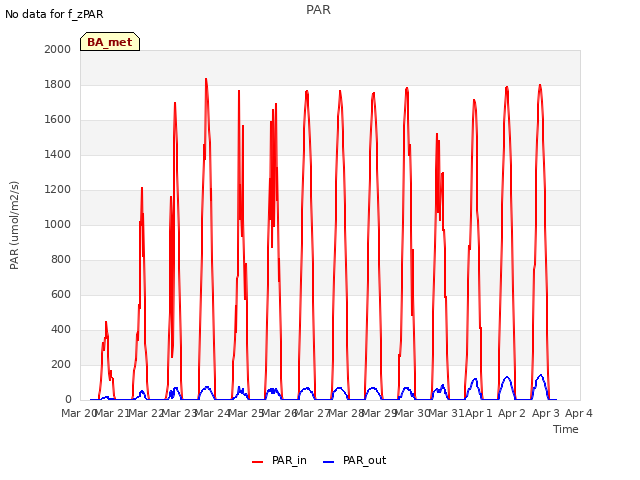Click the y-axis tick 800

click(x=61, y=260)
